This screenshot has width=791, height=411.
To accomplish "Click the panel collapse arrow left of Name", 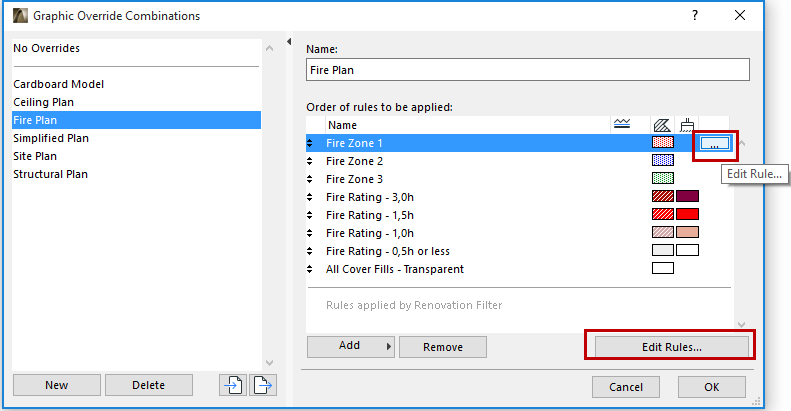I will click(x=290, y=42).
